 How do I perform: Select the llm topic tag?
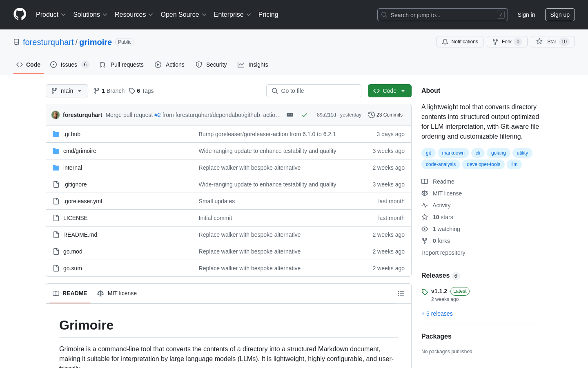pyautogui.click(x=514, y=164)
